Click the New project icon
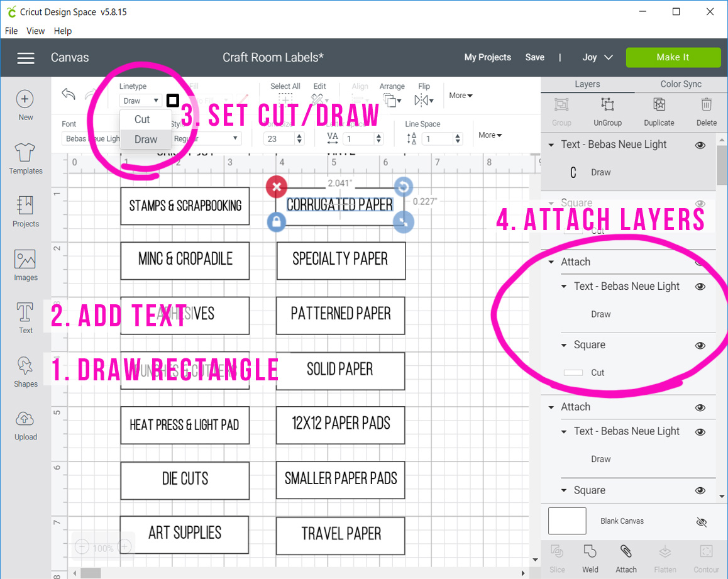The width and height of the screenshot is (728, 579). pos(25,99)
